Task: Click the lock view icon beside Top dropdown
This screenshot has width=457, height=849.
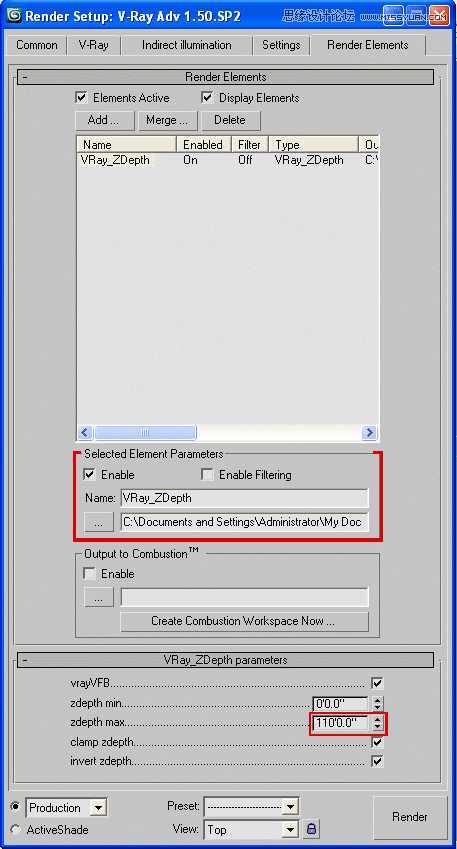Action: 311,828
